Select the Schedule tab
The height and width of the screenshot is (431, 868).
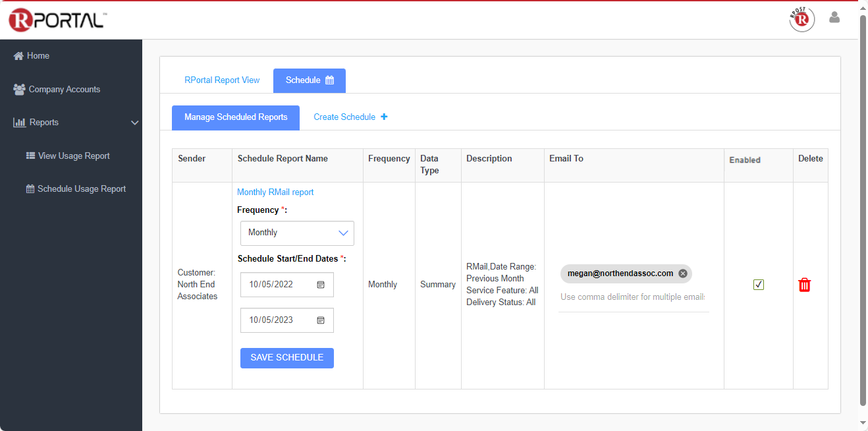pyautogui.click(x=309, y=80)
